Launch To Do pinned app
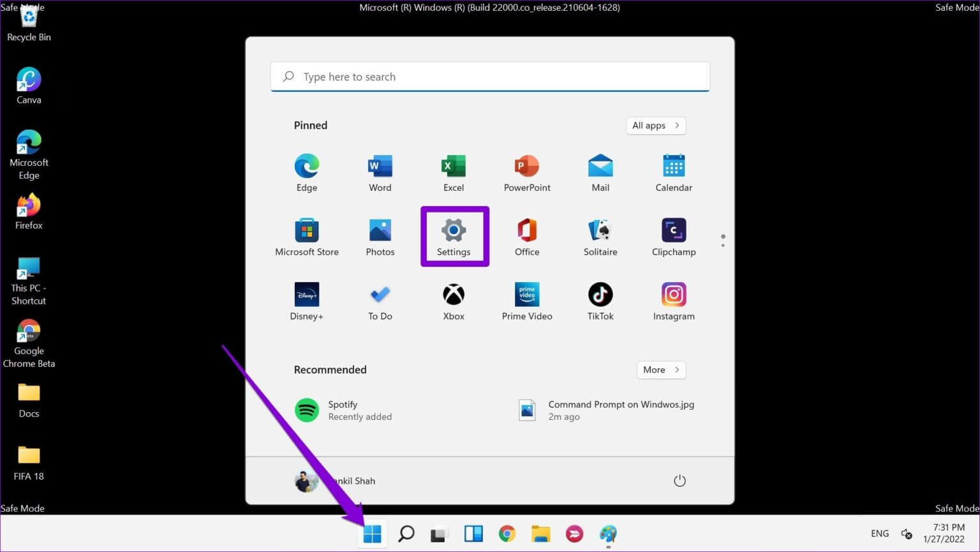This screenshot has width=980, height=552. tap(380, 302)
